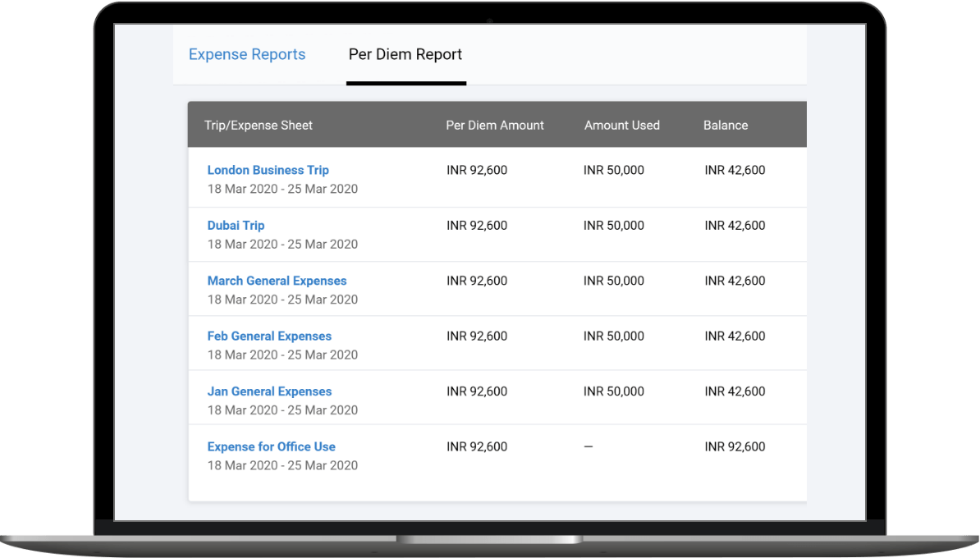This screenshot has width=980, height=558.
Task: Click the Per Diem Amount column header
Action: click(495, 125)
